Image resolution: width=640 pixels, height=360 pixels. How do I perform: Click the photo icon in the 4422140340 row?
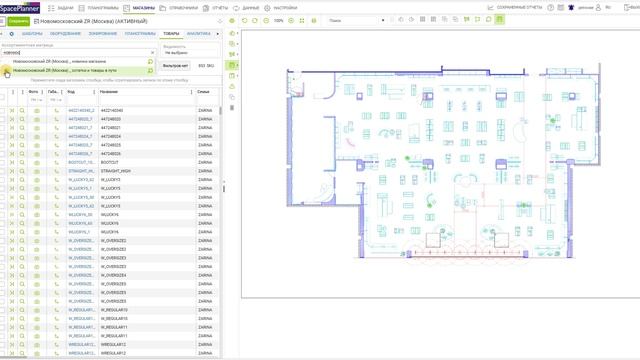click(37, 111)
